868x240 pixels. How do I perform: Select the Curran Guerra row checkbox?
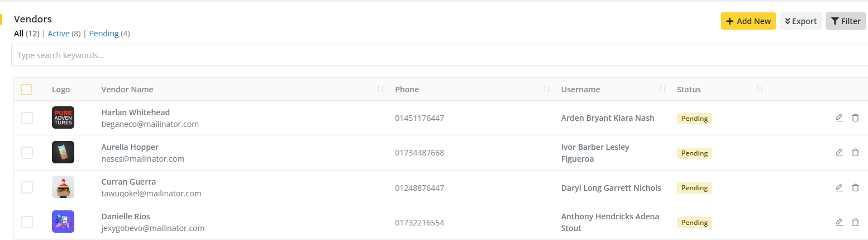27,187
